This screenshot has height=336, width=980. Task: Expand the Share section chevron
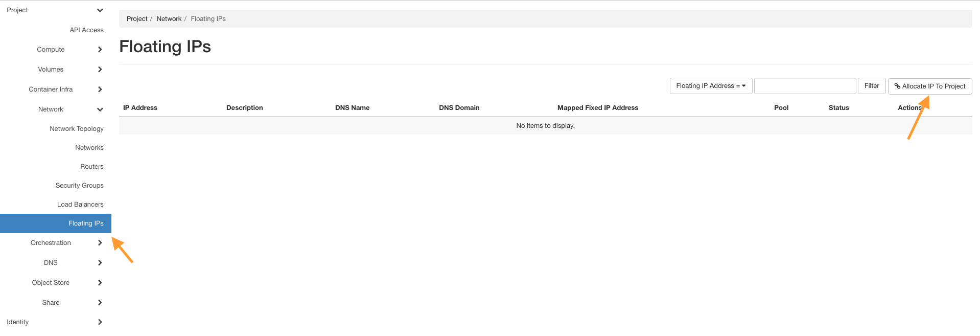(100, 303)
